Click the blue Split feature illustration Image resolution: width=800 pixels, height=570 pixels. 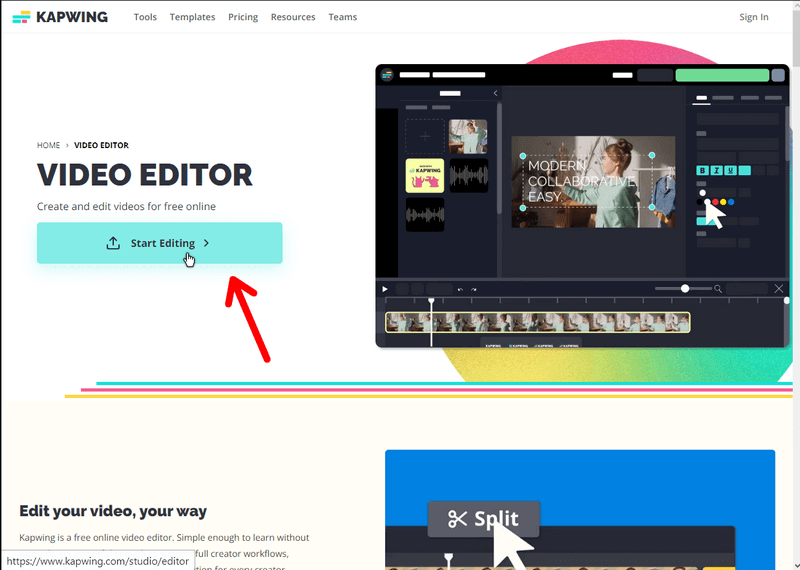tap(580, 510)
